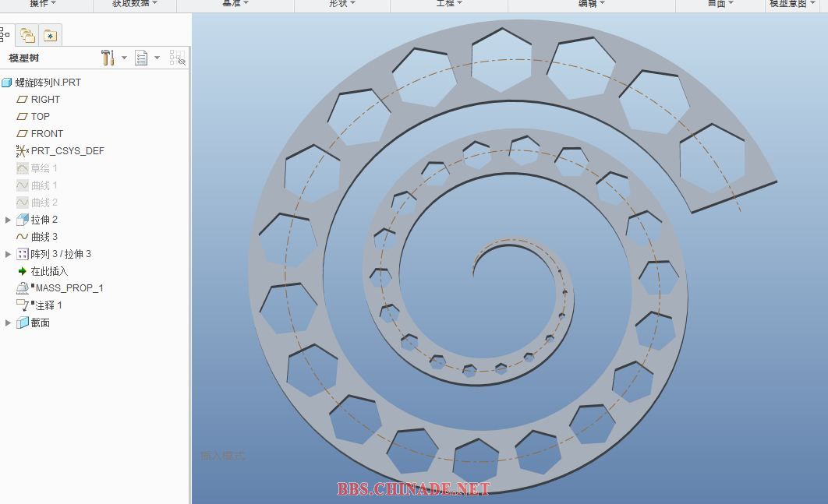The image size is (828, 504).
Task: Select PRT_CSYS_DEF coordinate system
Action: [x=67, y=151]
